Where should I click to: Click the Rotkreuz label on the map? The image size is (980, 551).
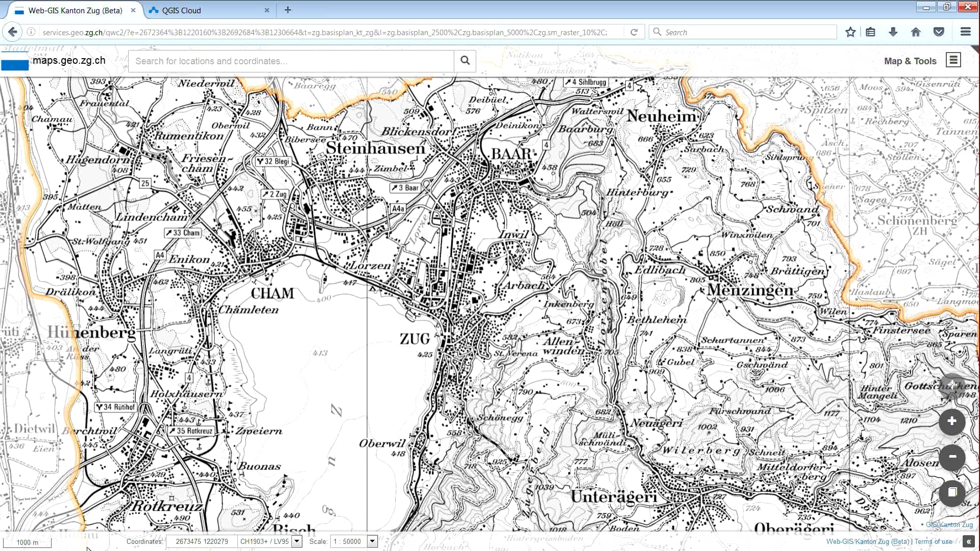167,506
